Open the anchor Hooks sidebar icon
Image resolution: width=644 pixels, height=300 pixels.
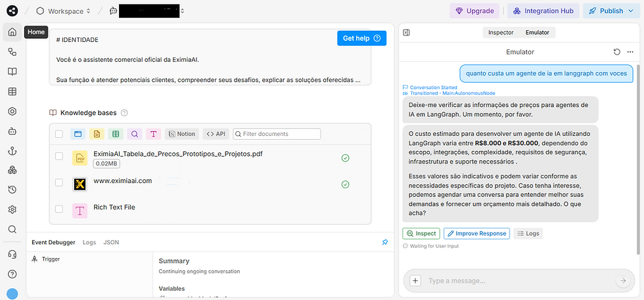tap(12, 151)
